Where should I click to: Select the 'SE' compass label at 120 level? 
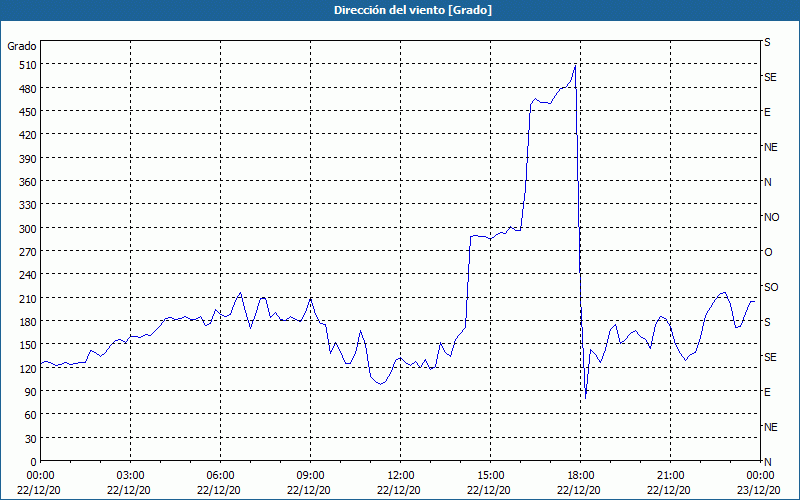click(x=770, y=357)
